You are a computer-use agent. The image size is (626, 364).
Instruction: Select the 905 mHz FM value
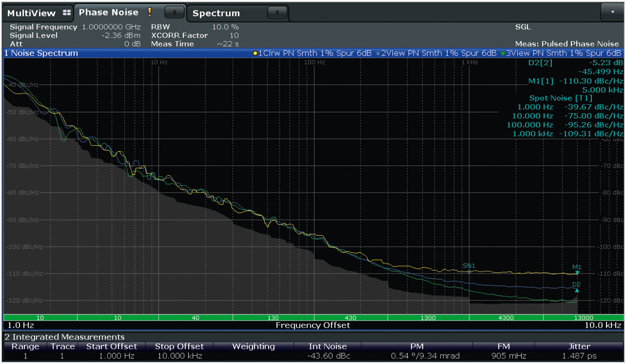(x=509, y=356)
